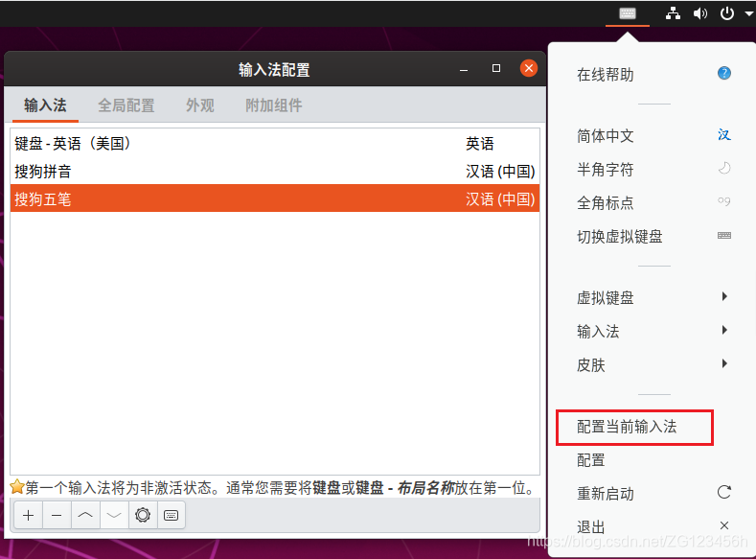
Task: Expand system menu arrow in top bar
Action: (x=748, y=13)
